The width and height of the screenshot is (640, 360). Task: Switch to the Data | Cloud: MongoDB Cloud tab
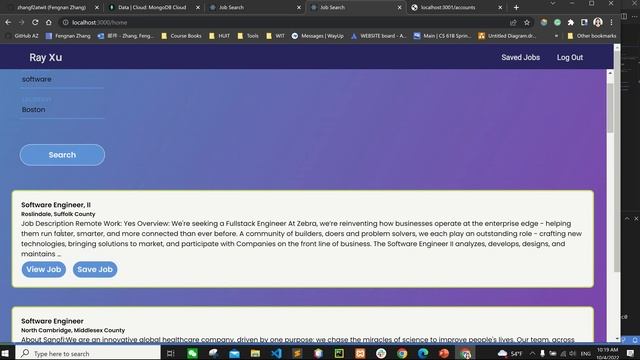(x=152, y=7)
